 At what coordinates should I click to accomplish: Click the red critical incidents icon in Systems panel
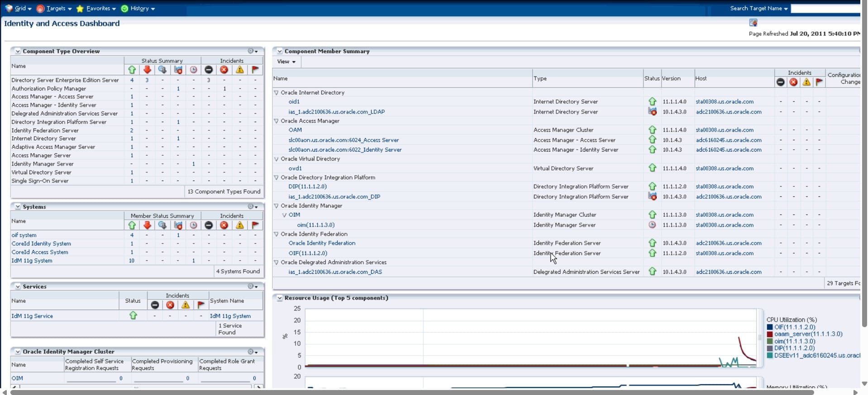point(224,225)
